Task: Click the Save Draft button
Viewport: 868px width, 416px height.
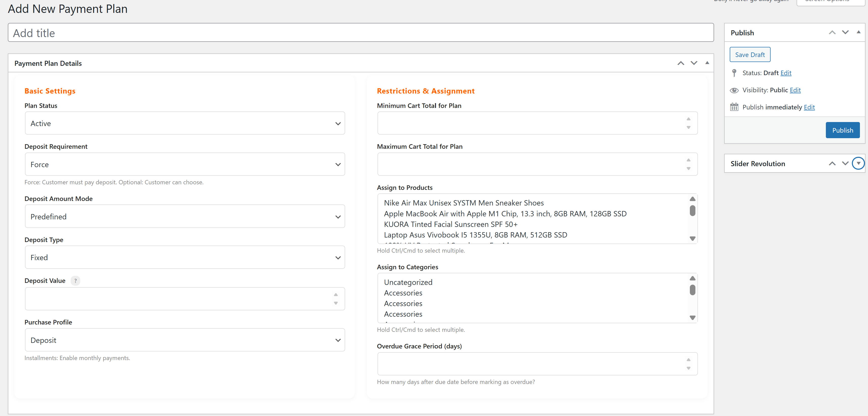Action: pyautogui.click(x=750, y=55)
